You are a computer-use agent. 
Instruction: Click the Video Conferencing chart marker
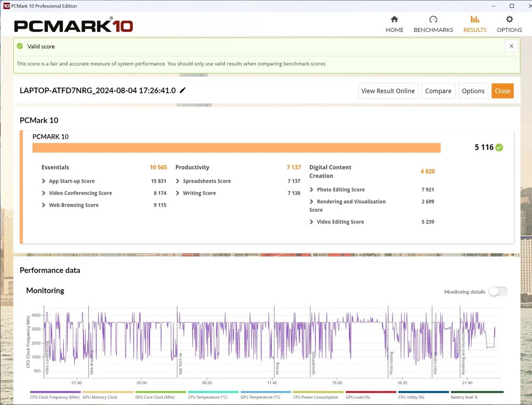[x=47, y=358]
